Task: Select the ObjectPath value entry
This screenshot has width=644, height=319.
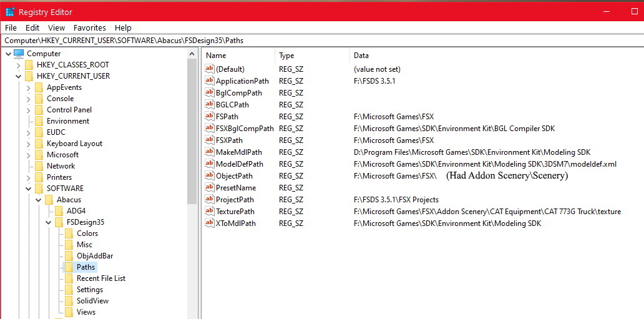Action: tap(234, 176)
